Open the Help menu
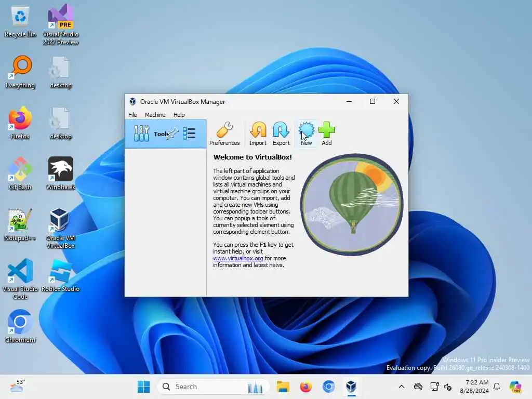Screen dimensions: 532x399 pos(179,115)
